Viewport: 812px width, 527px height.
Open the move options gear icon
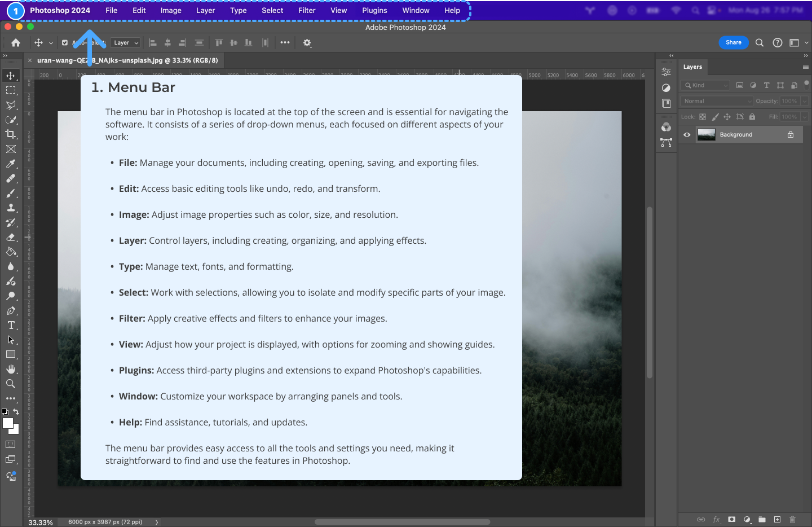tap(307, 42)
